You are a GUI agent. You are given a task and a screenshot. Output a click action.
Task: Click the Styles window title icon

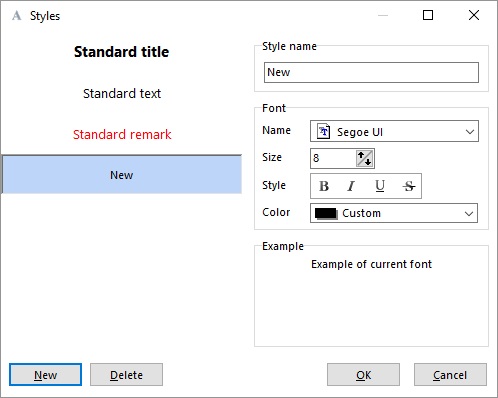[x=16, y=15]
